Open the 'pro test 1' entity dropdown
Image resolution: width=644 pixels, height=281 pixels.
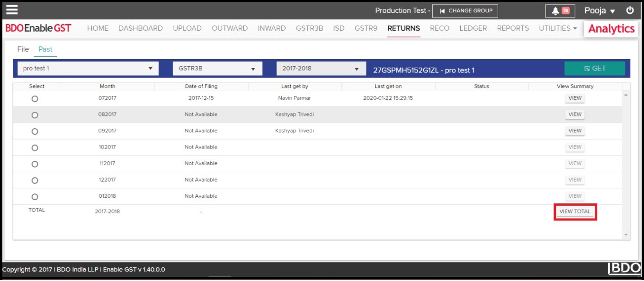(88, 69)
